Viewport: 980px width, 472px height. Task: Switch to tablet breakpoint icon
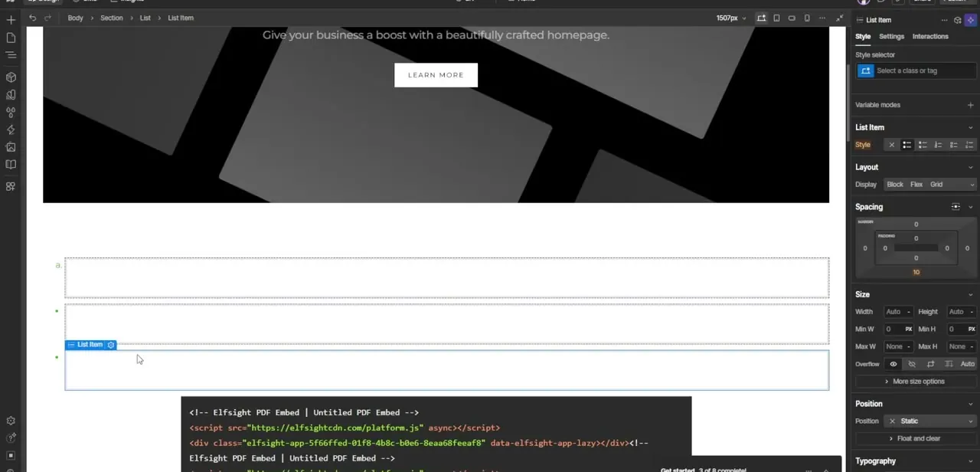click(x=776, y=18)
